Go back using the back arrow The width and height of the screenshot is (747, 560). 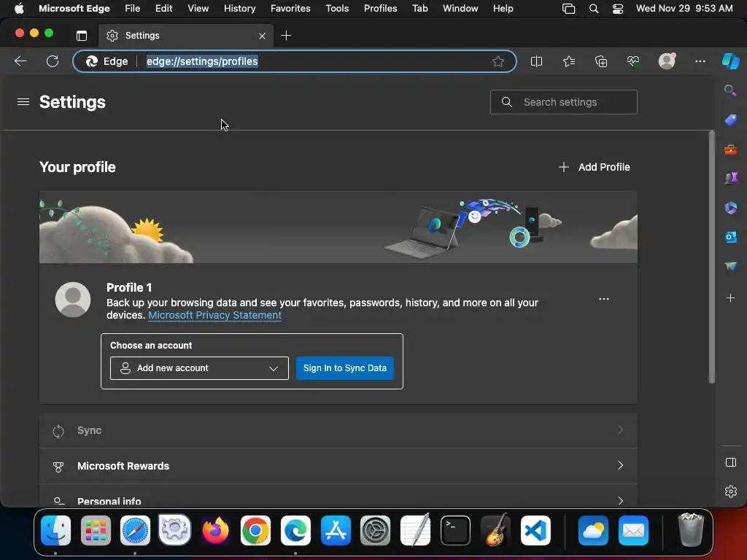20,61
